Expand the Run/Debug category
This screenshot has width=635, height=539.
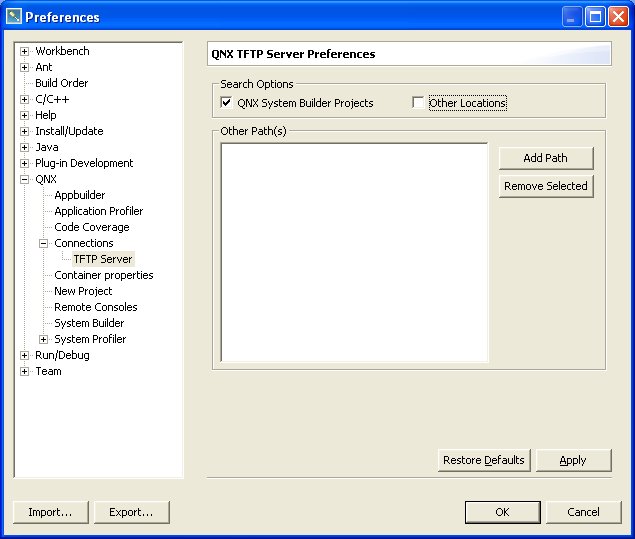point(24,355)
